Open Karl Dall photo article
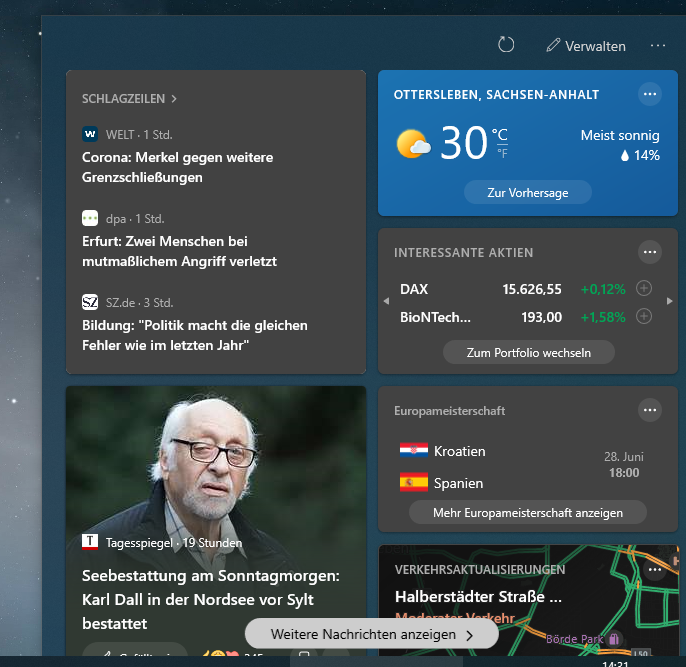The image size is (686, 667). pyautogui.click(x=215, y=460)
